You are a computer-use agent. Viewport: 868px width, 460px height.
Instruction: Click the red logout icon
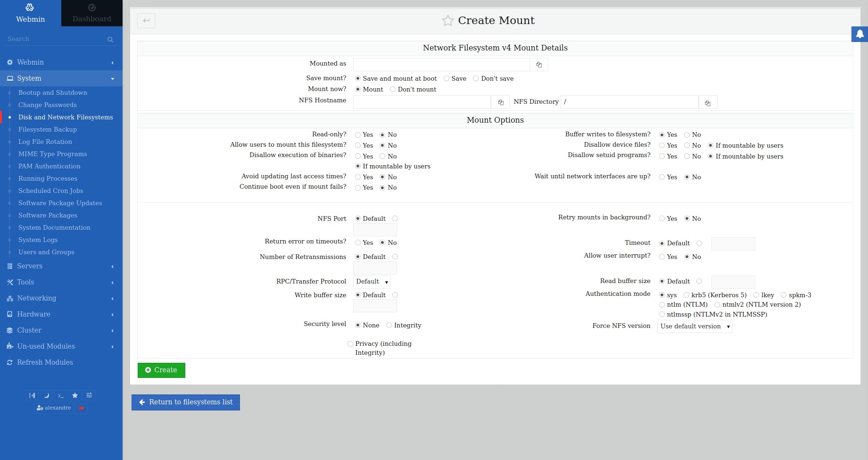click(82, 408)
